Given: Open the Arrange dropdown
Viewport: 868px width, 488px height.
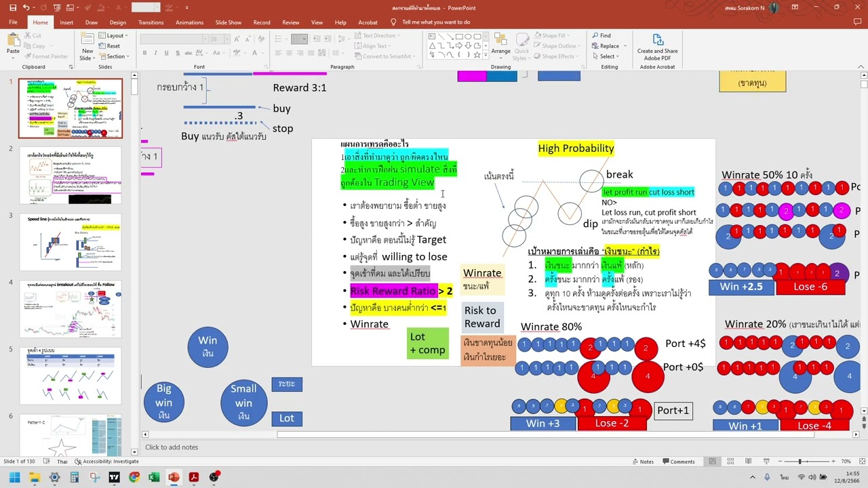Looking at the screenshot, I should [x=500, y=47].
